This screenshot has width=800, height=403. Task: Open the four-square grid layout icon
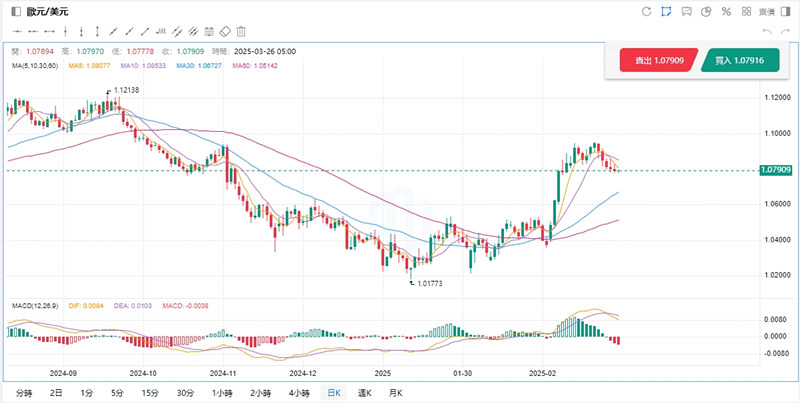tap(746, 11)
